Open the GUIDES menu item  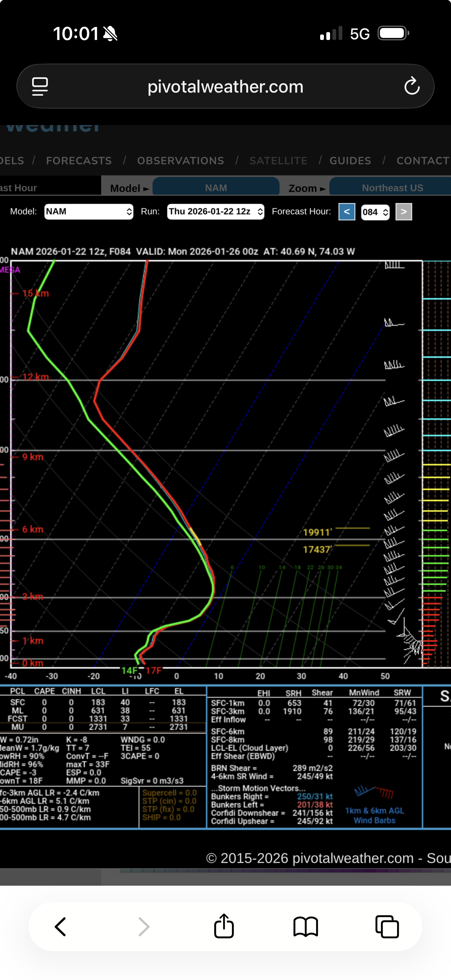[x=350, y=161]
